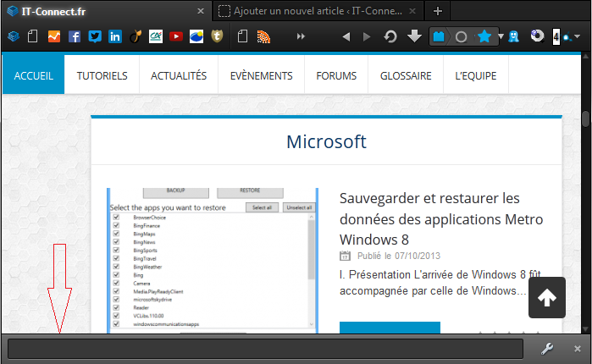Open the YouTube bookmark icon

pos(176,36)
